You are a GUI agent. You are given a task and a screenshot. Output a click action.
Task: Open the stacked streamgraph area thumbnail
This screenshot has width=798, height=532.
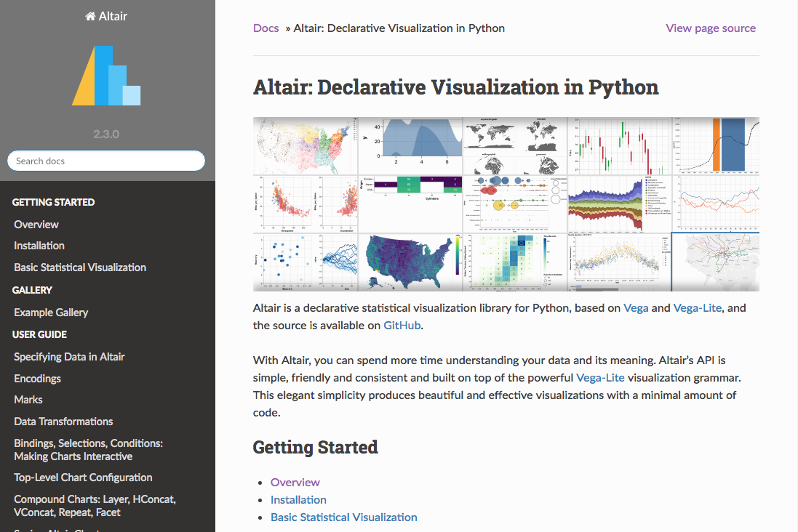[621, 204]
